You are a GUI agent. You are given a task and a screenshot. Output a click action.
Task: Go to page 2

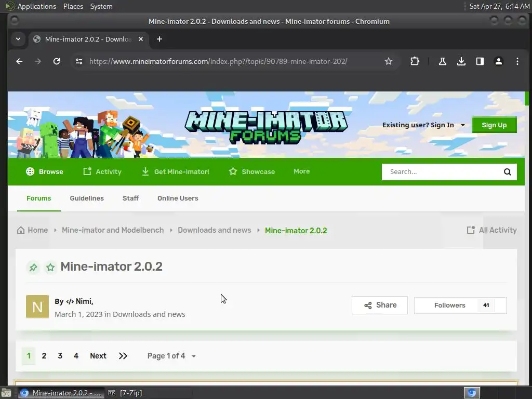44,355
